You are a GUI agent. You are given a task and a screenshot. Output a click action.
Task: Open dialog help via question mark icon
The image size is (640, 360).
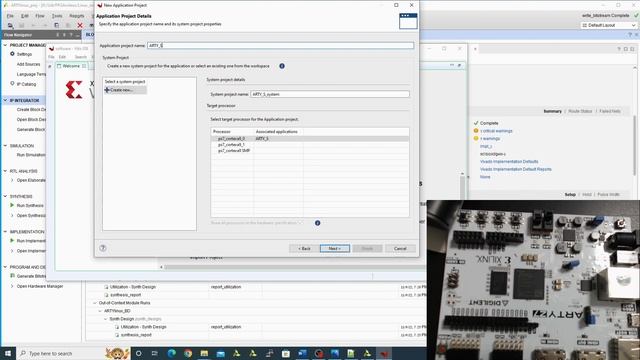[x=103, y=248]
